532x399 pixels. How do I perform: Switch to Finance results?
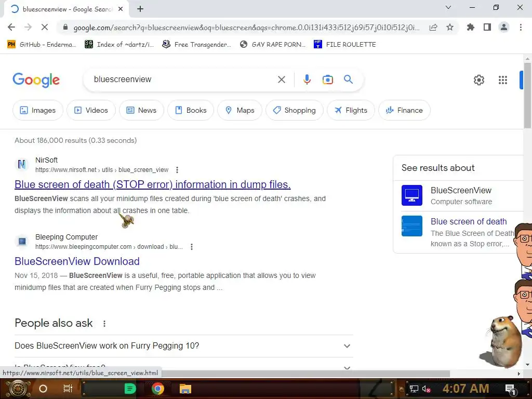click(404, 110)
